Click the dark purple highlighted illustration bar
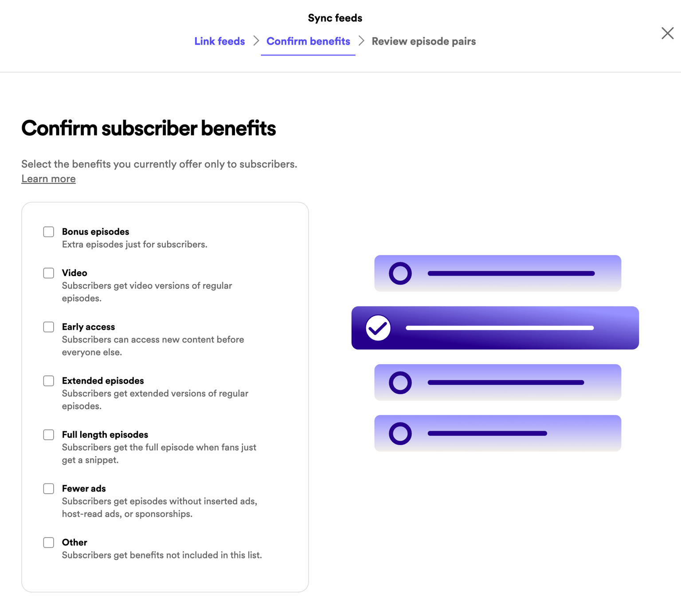Viewport: 681px width, 616px height. 495,328
